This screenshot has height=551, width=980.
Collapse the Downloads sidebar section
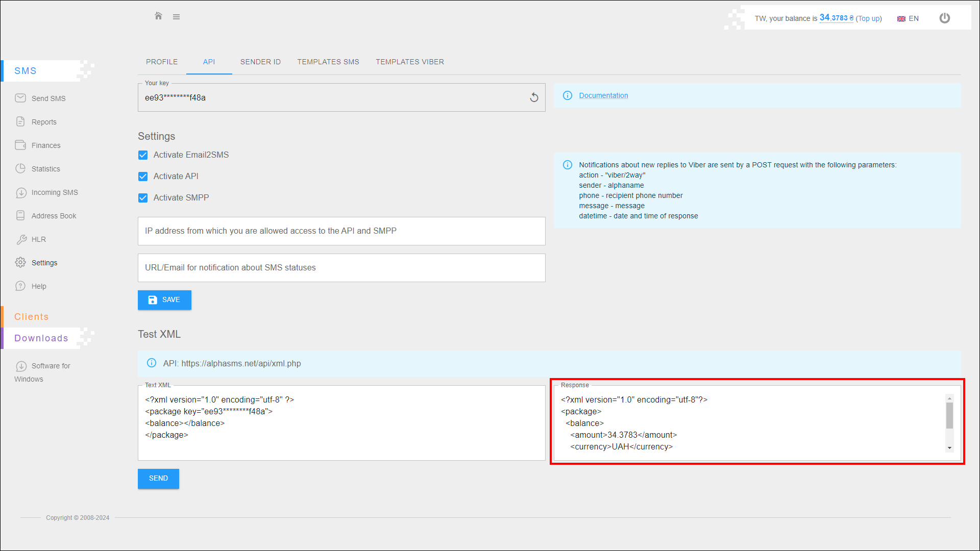[x=41, y=338]
